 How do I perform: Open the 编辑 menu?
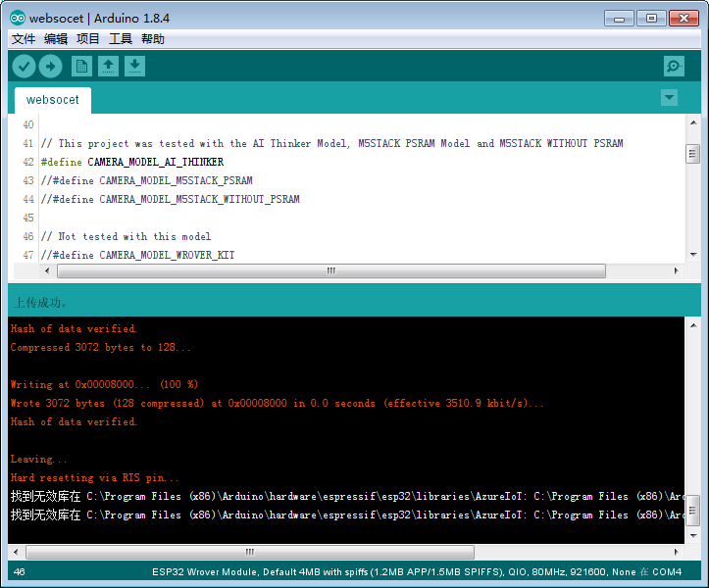(56, 39)
